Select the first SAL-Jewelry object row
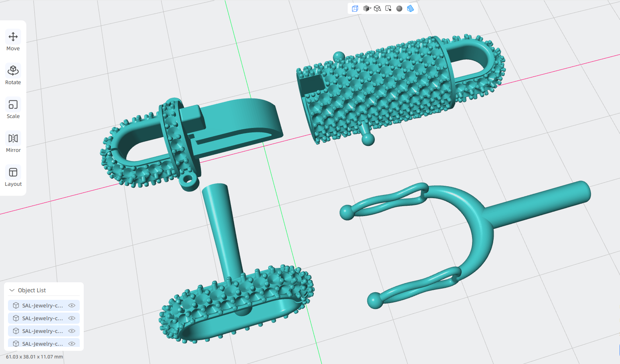Screen dimensions: 620x364 (x=44, y=305)
